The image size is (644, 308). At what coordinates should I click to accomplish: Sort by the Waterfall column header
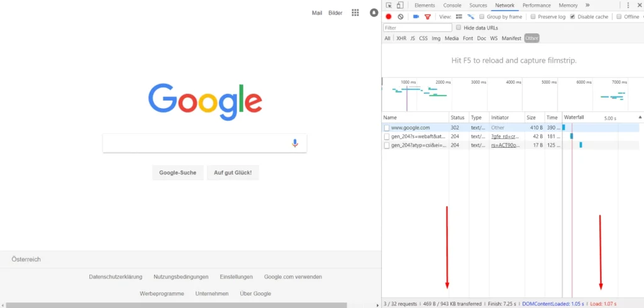click(x=602, y=118)
